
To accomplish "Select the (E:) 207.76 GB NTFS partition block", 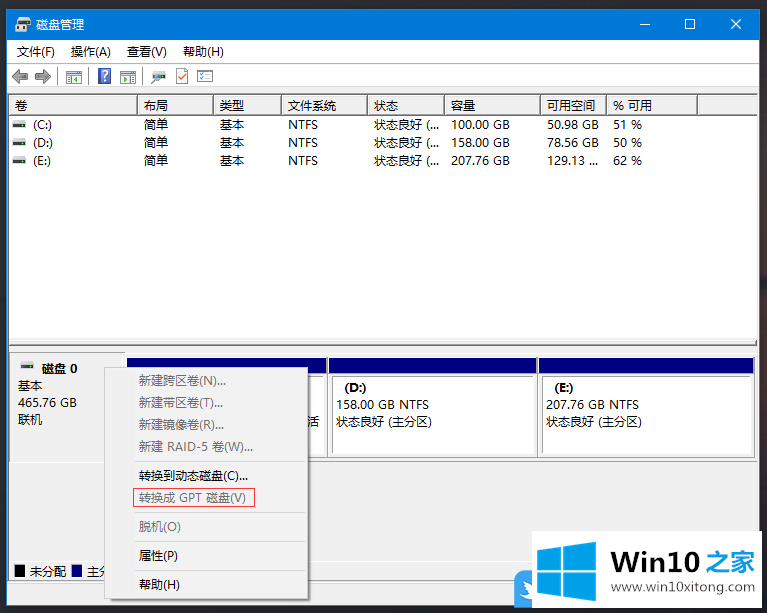I will coord(646,407).
